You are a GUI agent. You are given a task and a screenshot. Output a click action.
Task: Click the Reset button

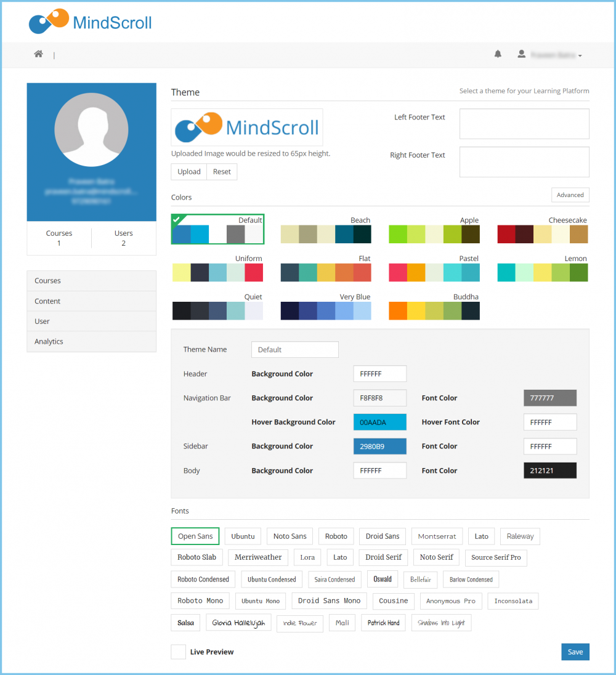[222, 172]
